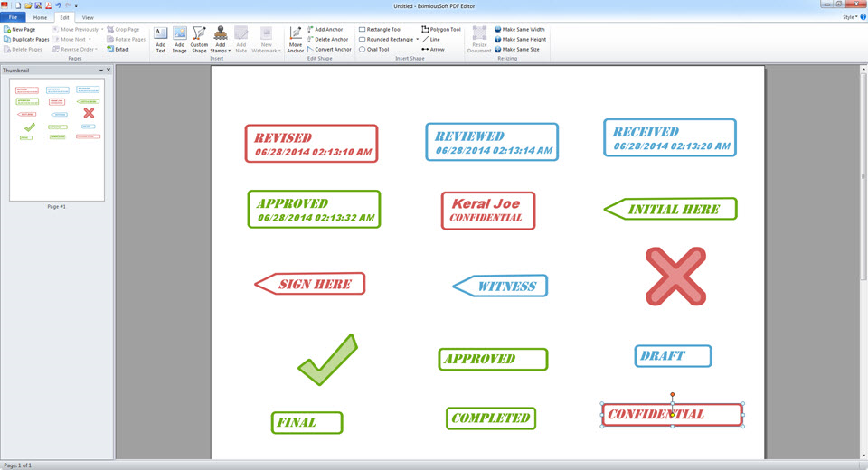Image resolution: width=868 pixels, height=470 pixels.
Task: Click the red REVISED stamp
Action: point(312,144)
